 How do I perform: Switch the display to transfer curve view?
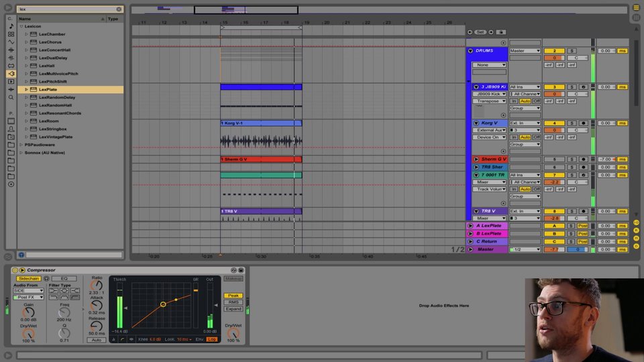(x=122, y=339)
